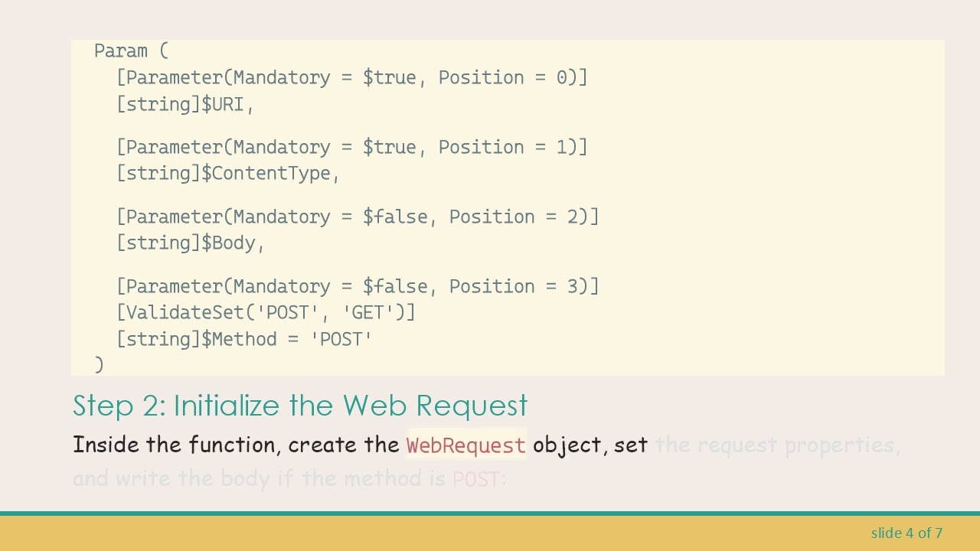980x551 pixels.
Task: Select the [string]$ContentType code line
Action: 227,174
